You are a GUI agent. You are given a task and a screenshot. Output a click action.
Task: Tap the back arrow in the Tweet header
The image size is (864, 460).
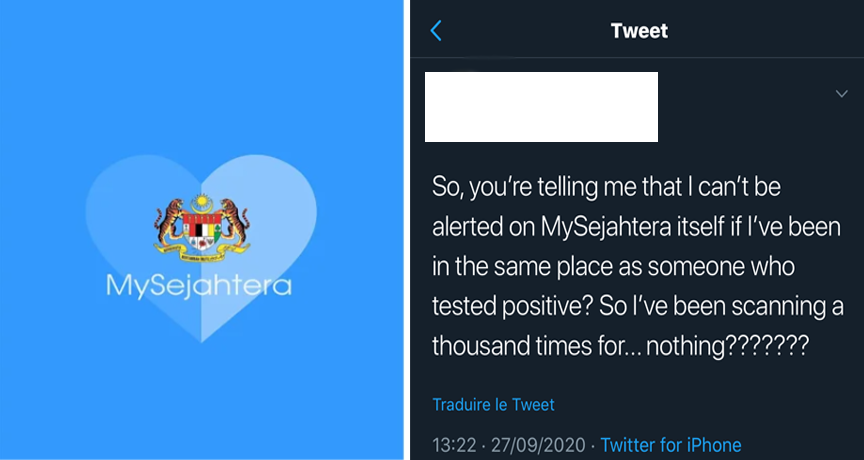pos(436,31)
